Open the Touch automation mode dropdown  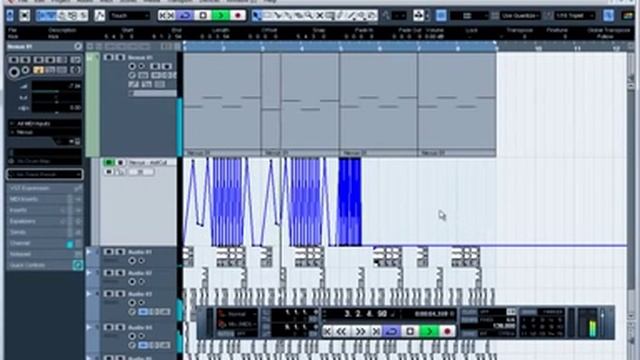pyautogui.click(x=130, y=16)
